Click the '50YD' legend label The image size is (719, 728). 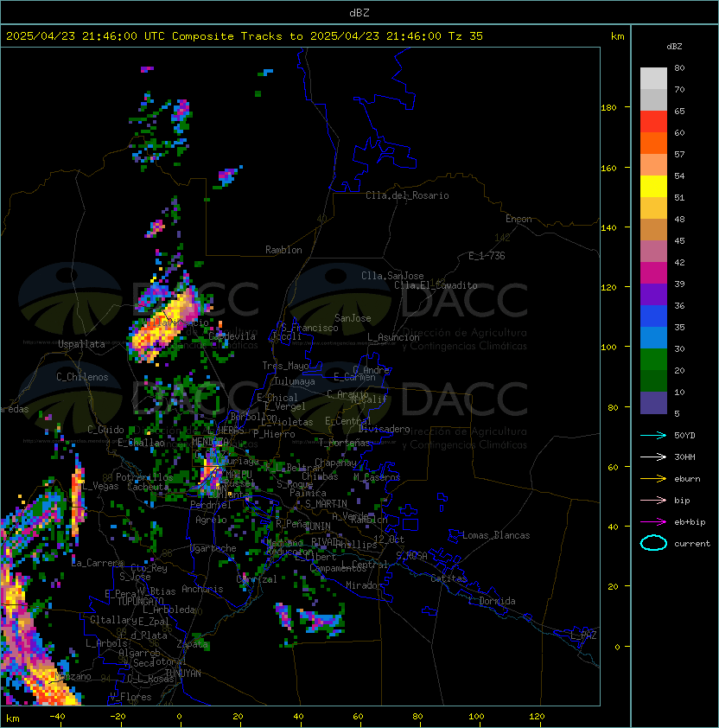tap(684, 436)
